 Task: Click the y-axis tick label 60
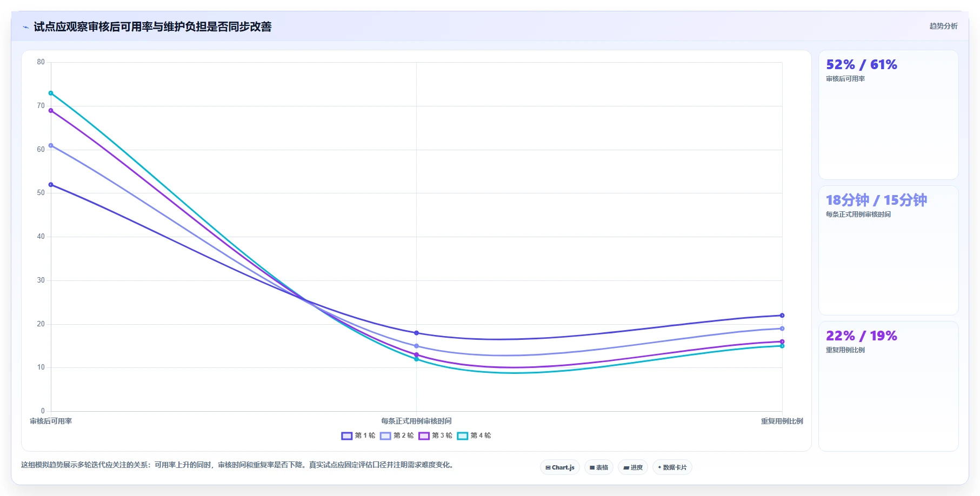pos(41,150)
